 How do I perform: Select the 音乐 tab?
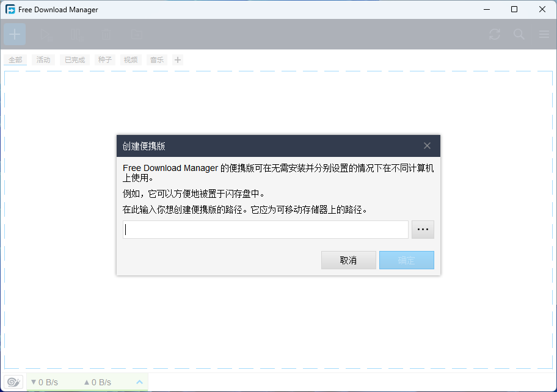(157, 60)
